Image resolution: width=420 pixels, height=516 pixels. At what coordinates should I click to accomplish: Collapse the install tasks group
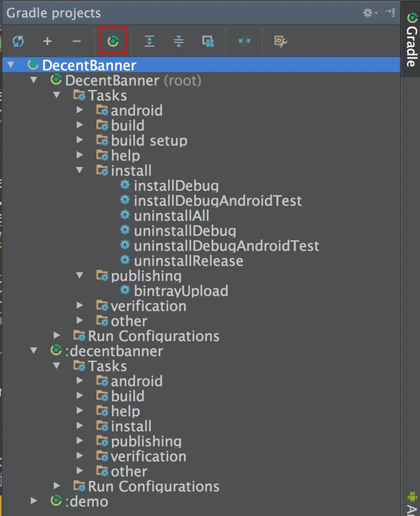click(80, 170)
